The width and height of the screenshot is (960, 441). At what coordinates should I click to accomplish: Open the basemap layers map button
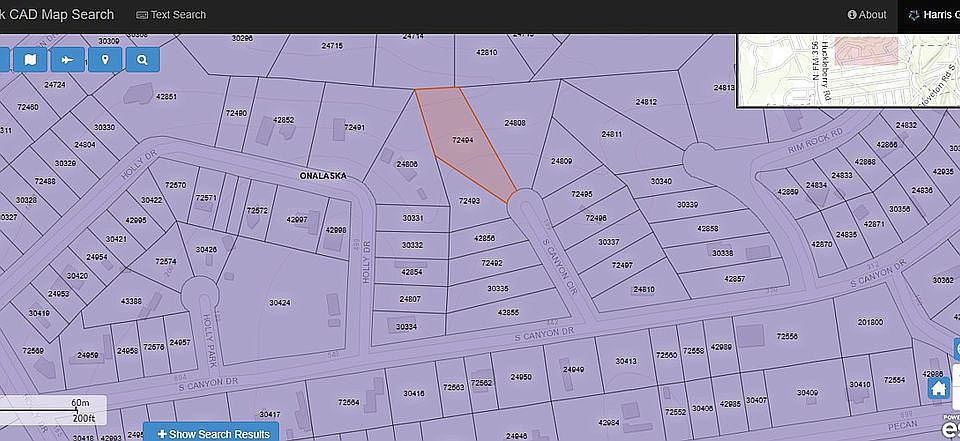[30, 59]
